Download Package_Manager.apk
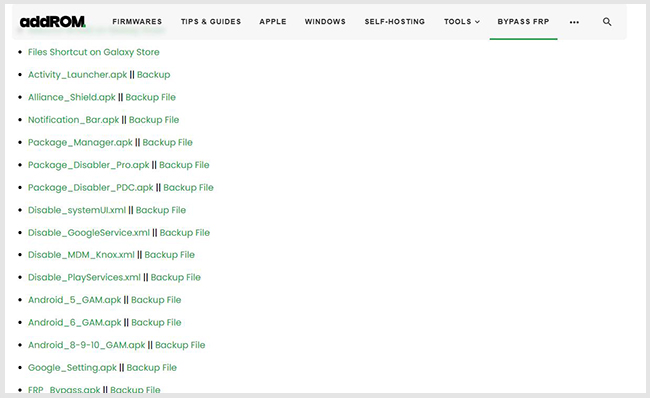Screen dimensions: 650x399 (x=80, y=143)
